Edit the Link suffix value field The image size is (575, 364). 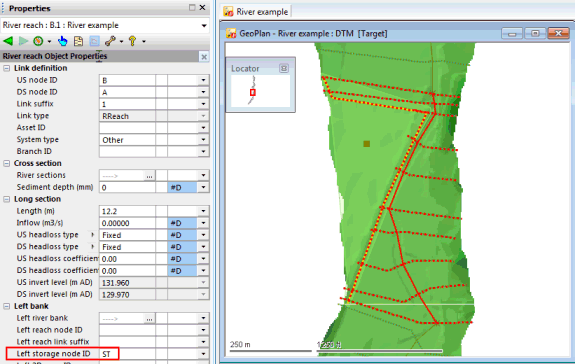(x=127, y=104)
